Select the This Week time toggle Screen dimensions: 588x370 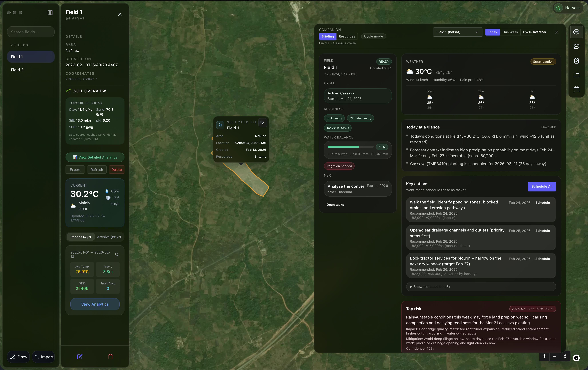click(510, 32)
